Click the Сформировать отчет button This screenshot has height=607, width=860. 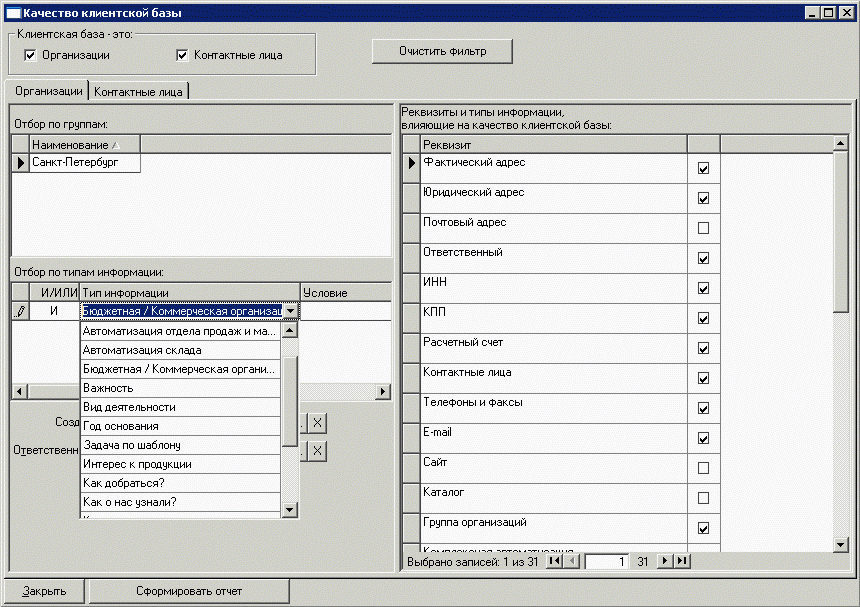coord(189,591)
